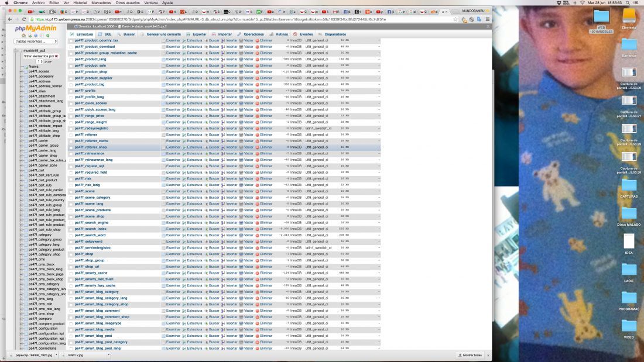Check the ps47f_product_lang row checkbox

pos(71,60)
